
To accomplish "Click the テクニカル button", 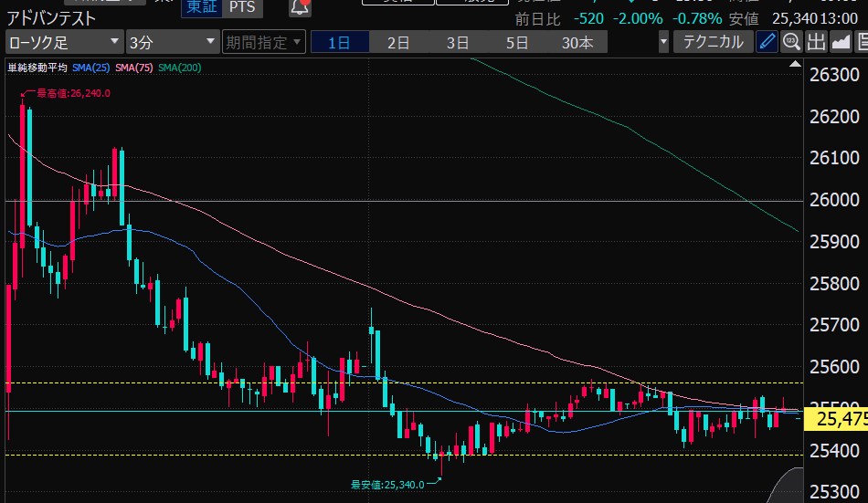I will click(714, 42).
